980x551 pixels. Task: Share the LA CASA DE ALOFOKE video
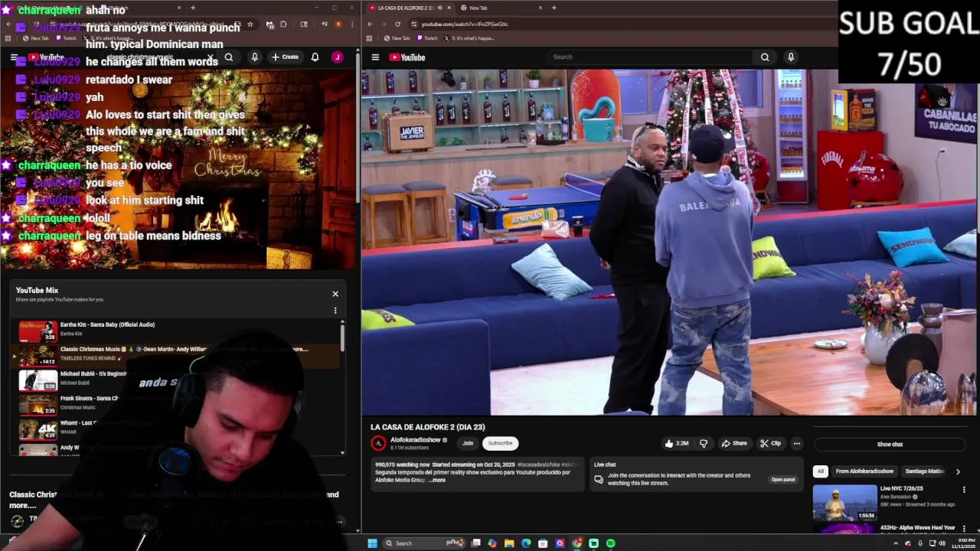(x=733, y=443)
